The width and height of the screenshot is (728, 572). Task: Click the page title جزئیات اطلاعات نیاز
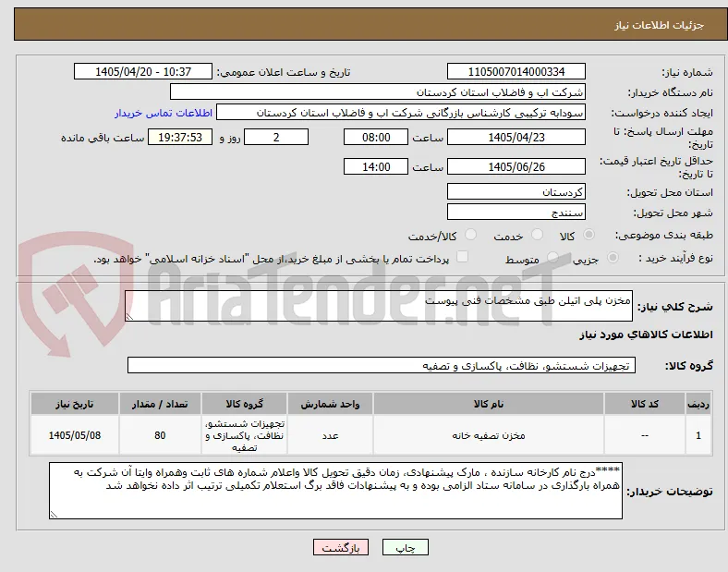[x=660, y=25]
